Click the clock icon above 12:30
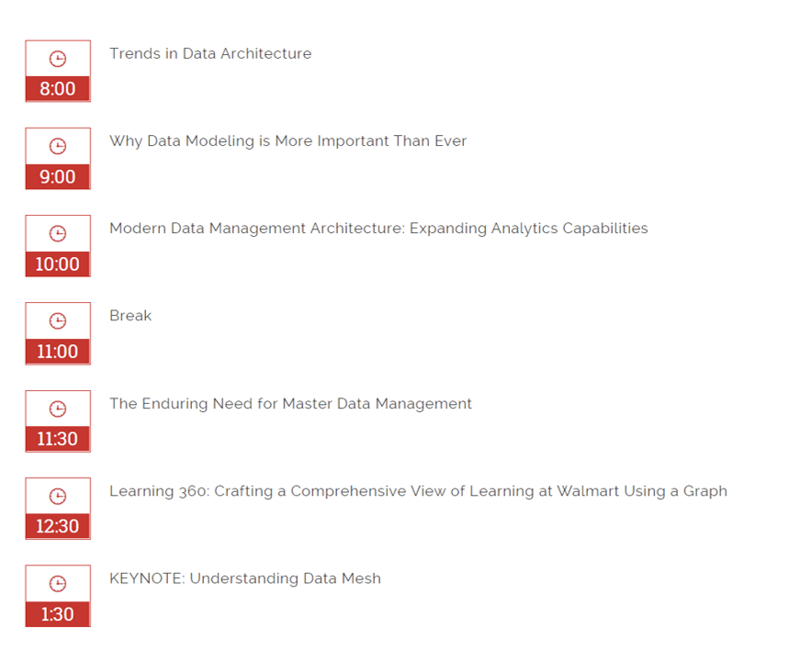Screen dimensions: 812x661 tap(58, 497)
